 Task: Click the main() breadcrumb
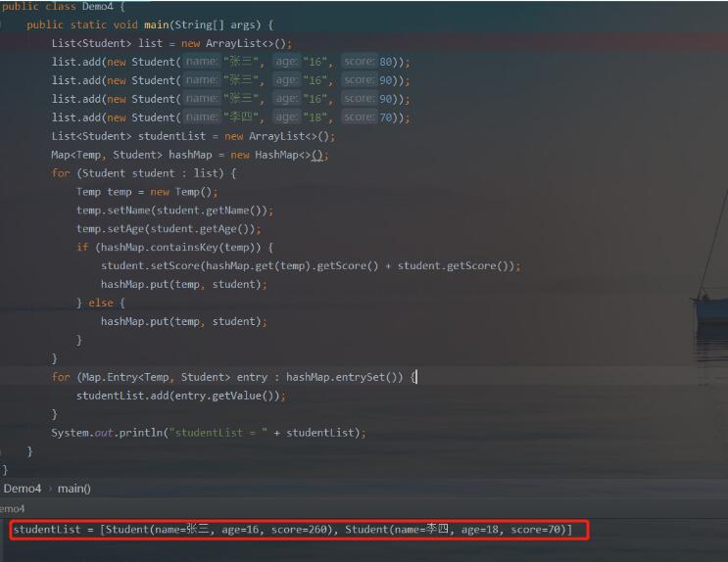[74, 489]
